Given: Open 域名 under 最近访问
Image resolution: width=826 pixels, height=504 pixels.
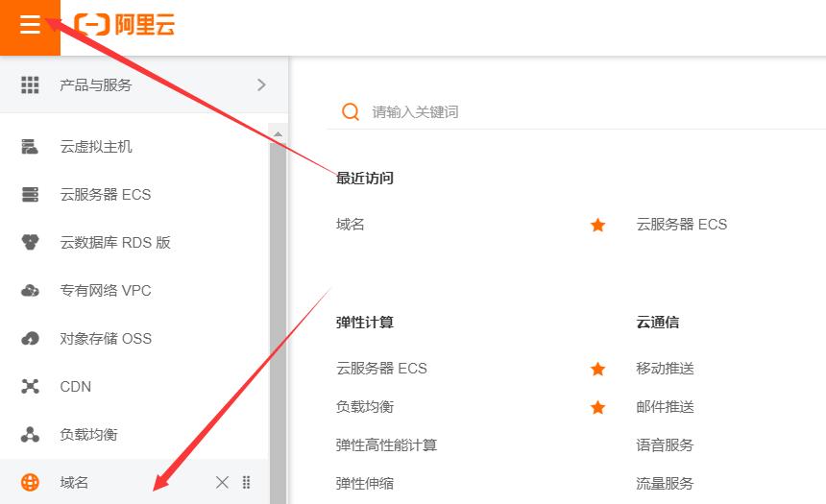Looking at the screenshot, I should click(351, 225).
